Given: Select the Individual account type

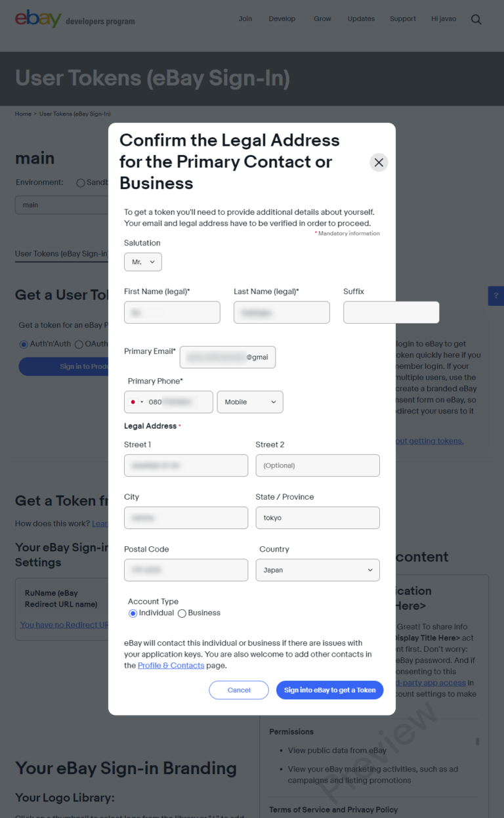Looking at the screenshot, I should coord(133,613).
